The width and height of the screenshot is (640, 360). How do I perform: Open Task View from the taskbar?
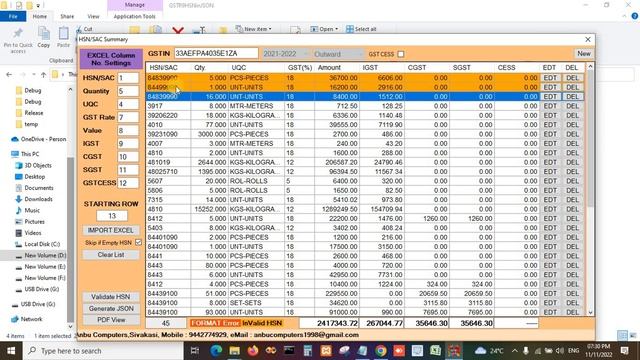195,351
